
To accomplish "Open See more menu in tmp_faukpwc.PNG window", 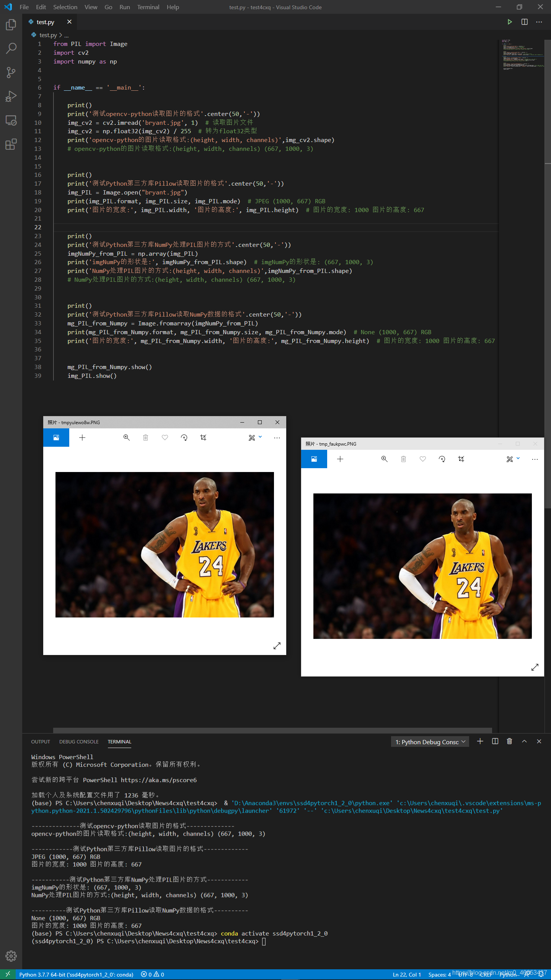I will coord(535,459).
